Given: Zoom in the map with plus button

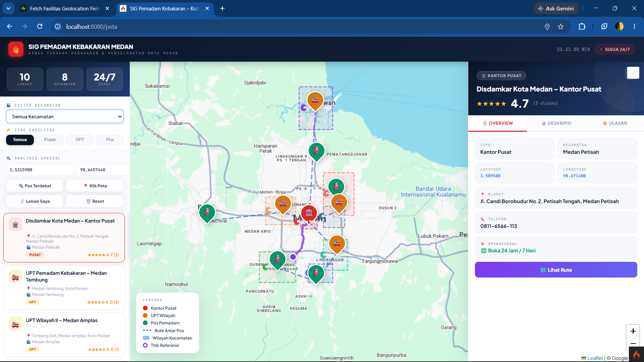Looking at the screenshot, I should (633, 331).
